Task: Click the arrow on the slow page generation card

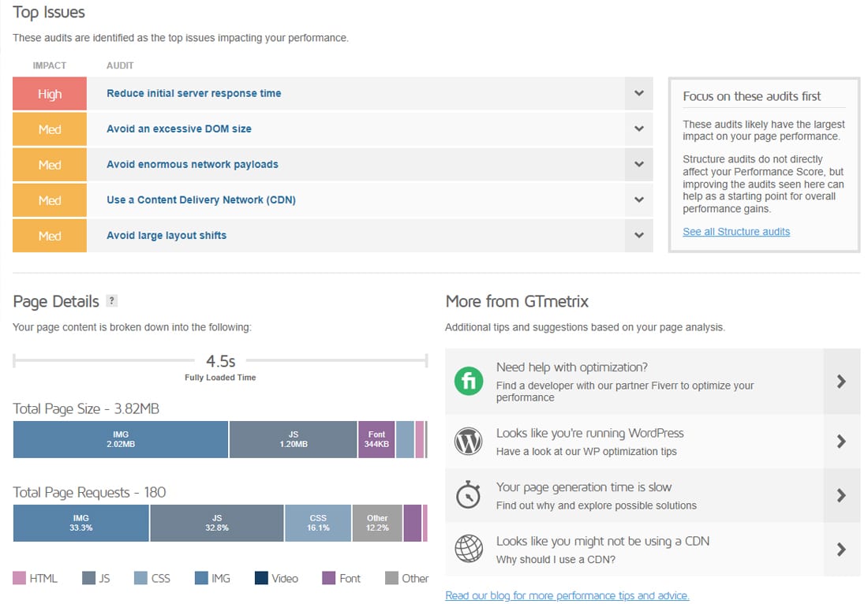Action: click(841, 495)
